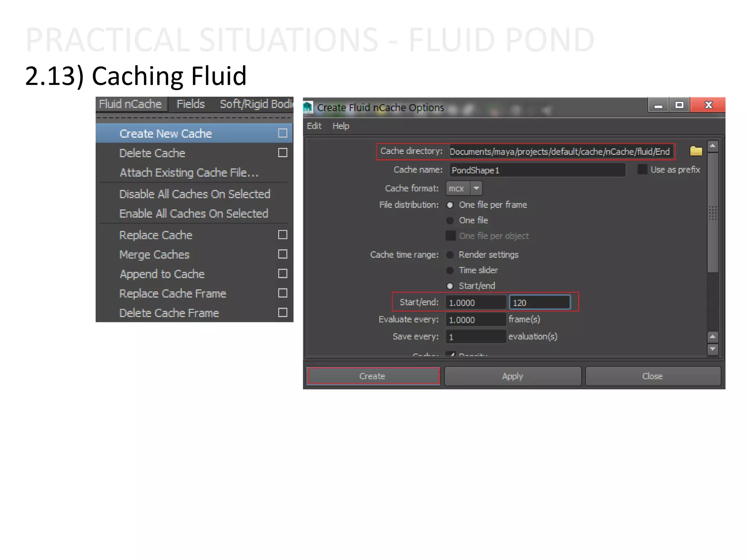Viewport: 747px width, 560px height.
Task: Choose Start/end cache time range
Action: (450, 286)
